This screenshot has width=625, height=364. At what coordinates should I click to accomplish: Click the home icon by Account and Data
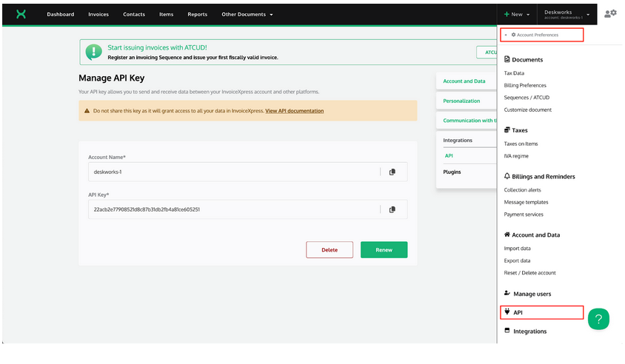pyautogui.click(x=507, y=235)
